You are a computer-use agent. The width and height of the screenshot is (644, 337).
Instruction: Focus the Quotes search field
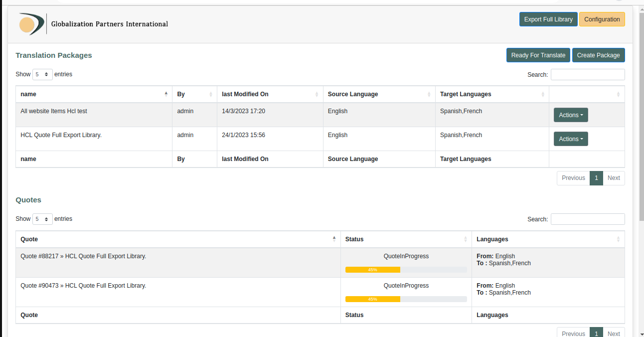[588, 219]
